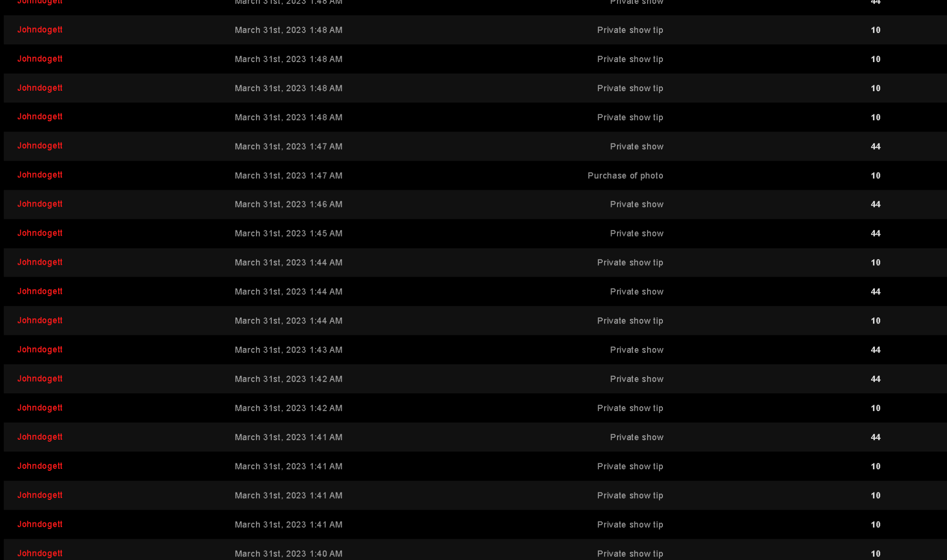Viewport: 947px width, 560px height.
Task: Click the March 31st 1:40 AM timestamp
Action: pyautogui.click(x=288, y=554)
